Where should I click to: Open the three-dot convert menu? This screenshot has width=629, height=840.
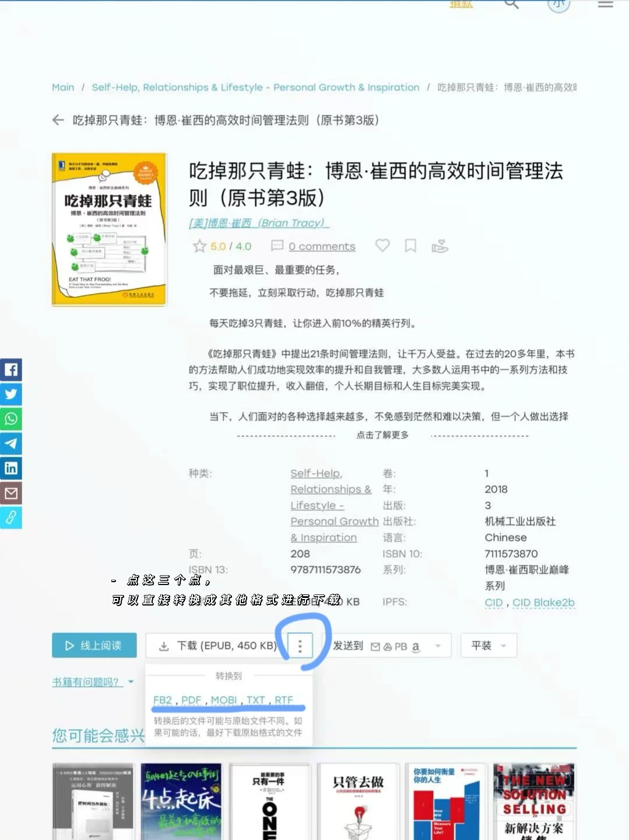pyautogui.click(x=300, y=646)
